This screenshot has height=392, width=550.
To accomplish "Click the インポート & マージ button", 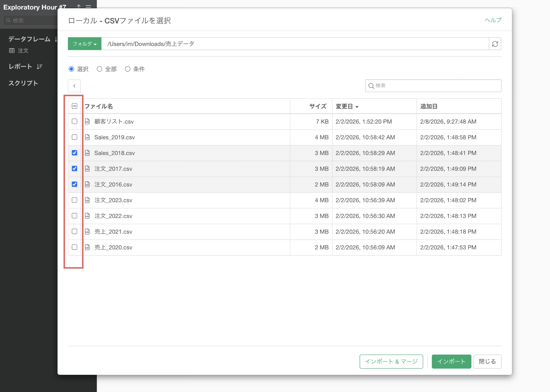I will (x=391, y=361).
